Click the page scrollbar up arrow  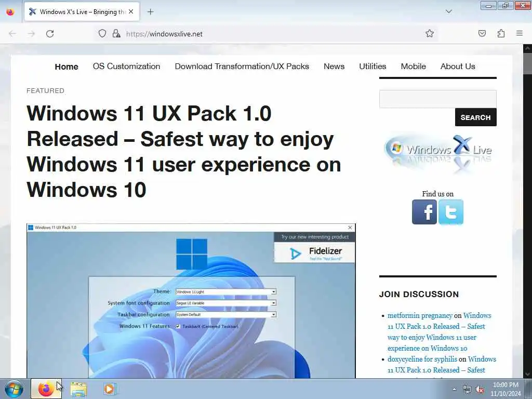click(x=527, y=48)
